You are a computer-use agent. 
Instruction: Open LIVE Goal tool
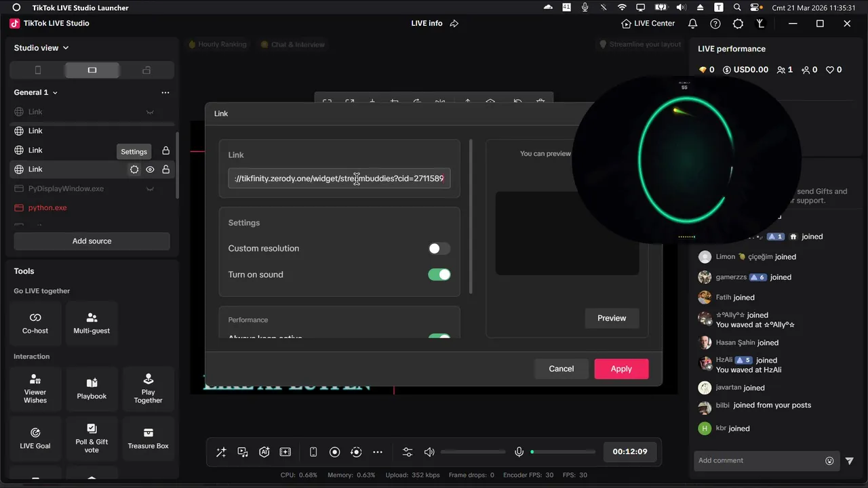(x=35, y=439)
